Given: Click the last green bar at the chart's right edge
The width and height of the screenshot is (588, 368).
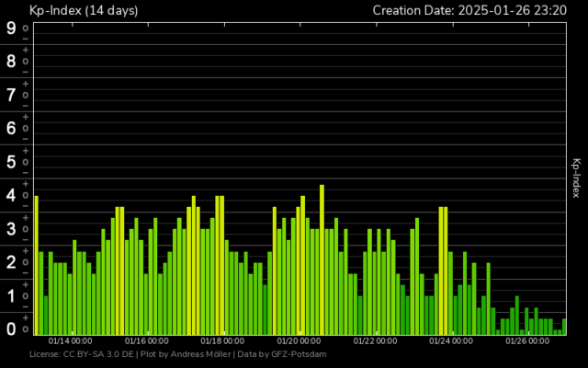Looking at the screenshot, I should click(x=564, y=326).
